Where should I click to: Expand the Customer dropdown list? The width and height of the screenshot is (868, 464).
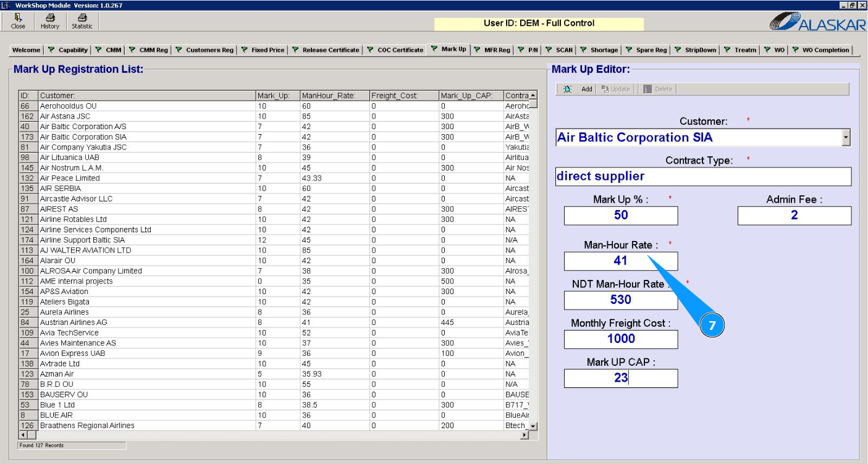click(x=846, y=138)
